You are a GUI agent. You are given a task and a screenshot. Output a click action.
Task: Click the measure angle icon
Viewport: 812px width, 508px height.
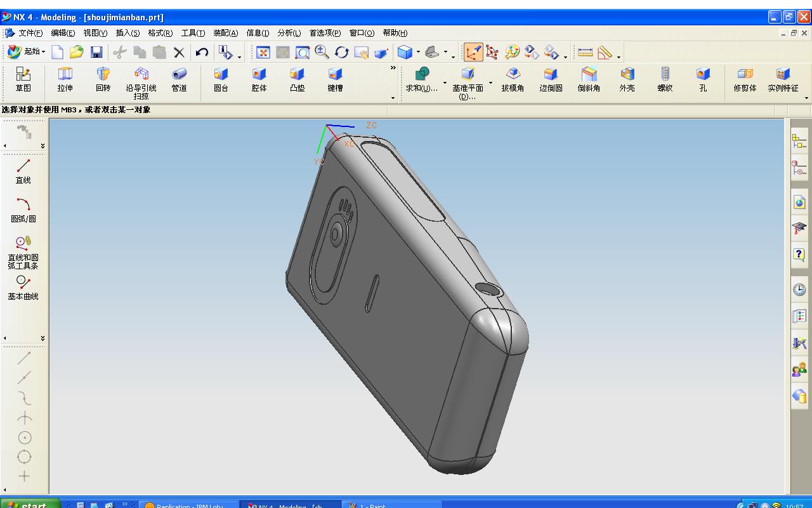coord(605,53)
